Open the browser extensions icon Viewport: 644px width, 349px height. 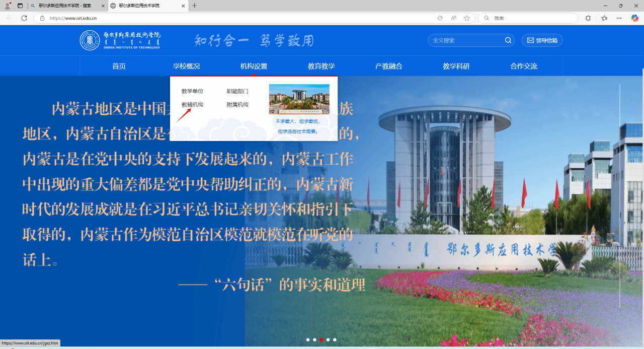588,18
